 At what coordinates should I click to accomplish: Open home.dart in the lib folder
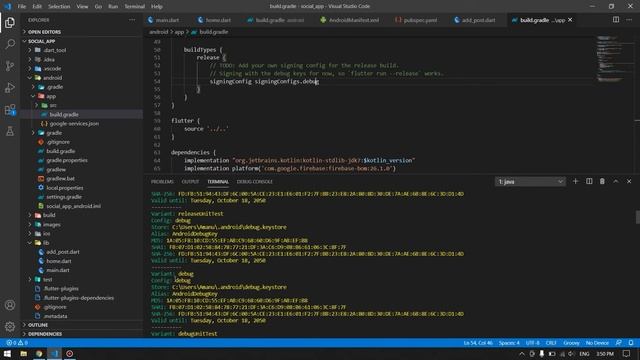click(59, 261)
